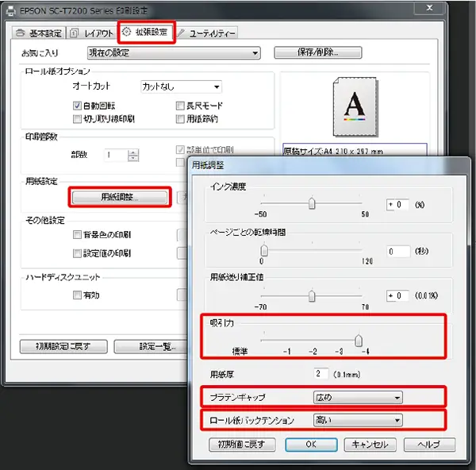Click the 用紙送り補正値 slider handle
The image size is (476, 470).
click(x=312, y=295)
